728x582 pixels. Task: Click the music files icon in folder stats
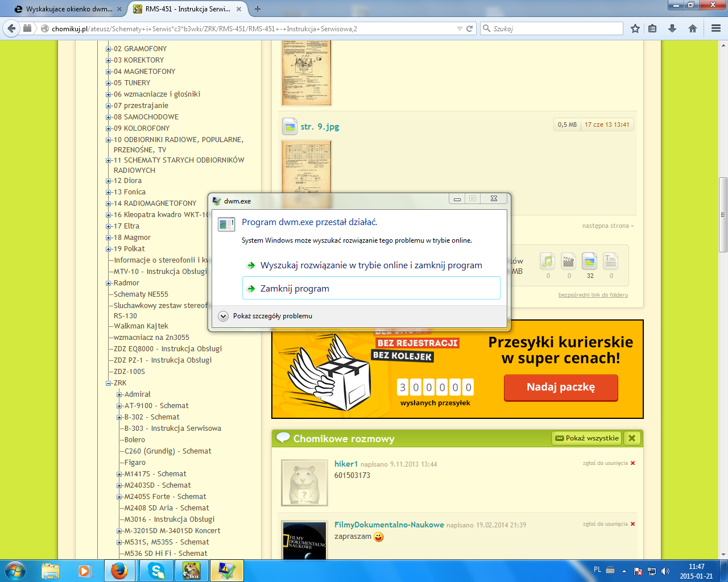(548, 261)
